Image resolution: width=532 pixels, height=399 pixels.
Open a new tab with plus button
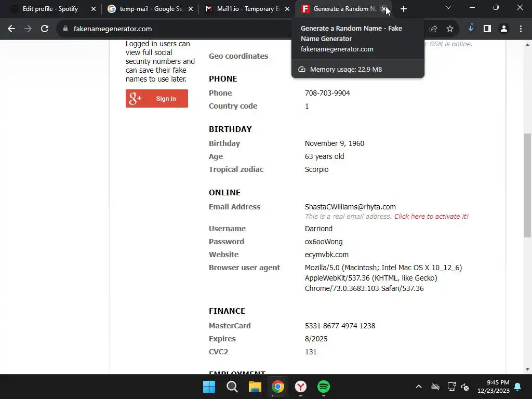tap(403, 9)
